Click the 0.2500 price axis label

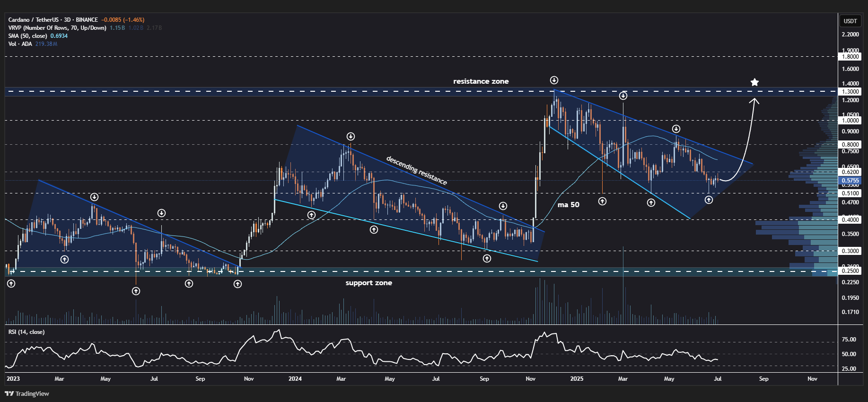[x=850, y=271]
